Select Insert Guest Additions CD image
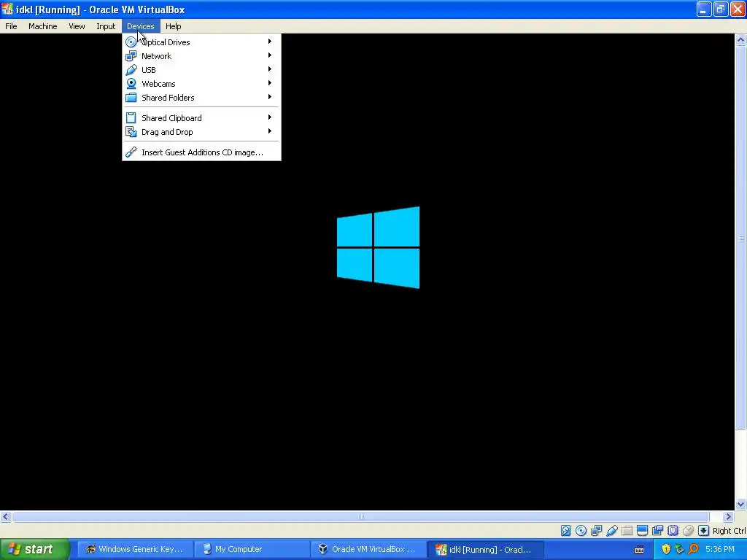The image size is (747, 560). 201,152
